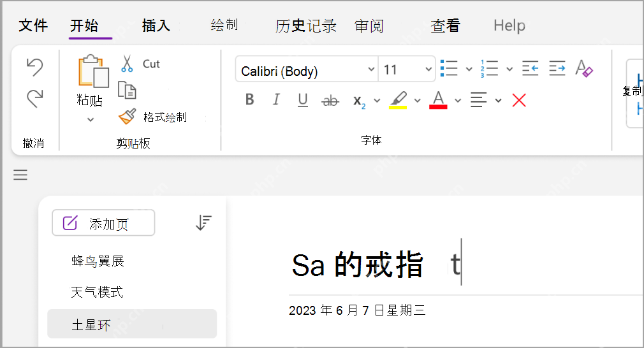Screen dimensions: 644x348
Task: Expand the highlight color arrow
Action: (x=417, y=100)
